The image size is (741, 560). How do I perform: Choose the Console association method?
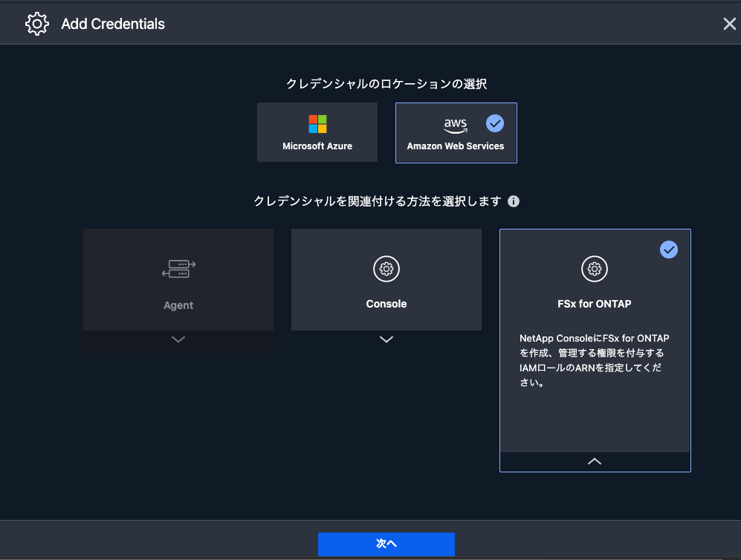coord(386,279)
